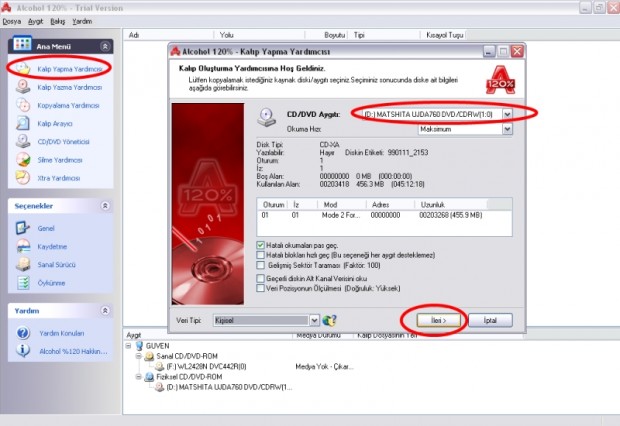The height and width of the screenshot is (426, 620).
Task: Click the Yardım Konuları question mark icon
Action: 23,333
